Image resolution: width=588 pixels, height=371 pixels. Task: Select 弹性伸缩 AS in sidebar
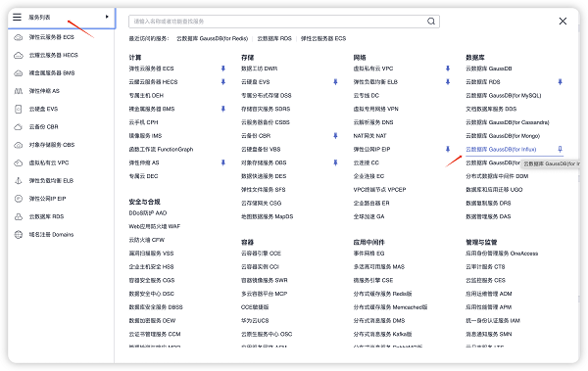coord(44,91)
